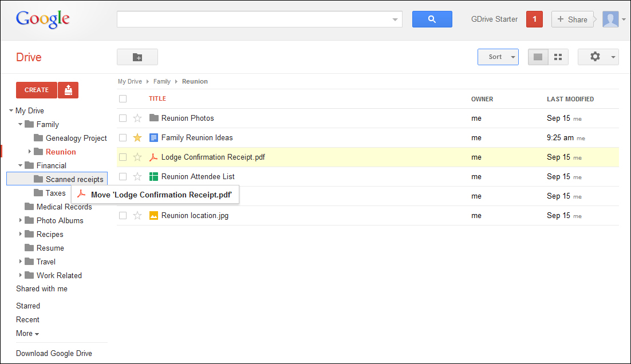Click the upload icon beside Create
The height and width of the screenshot is (364, 631).
[68, 90]
